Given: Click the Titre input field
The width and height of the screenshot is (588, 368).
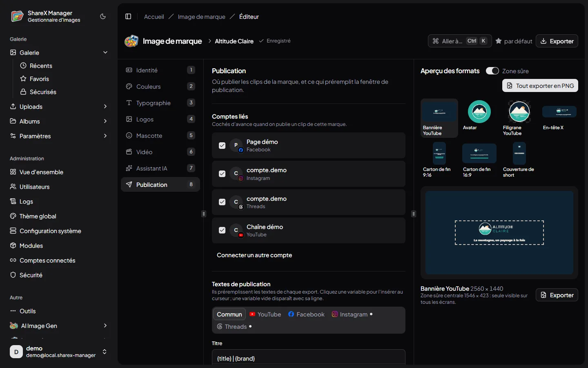Looking at the screenshot, I should (x=309, y=358).
